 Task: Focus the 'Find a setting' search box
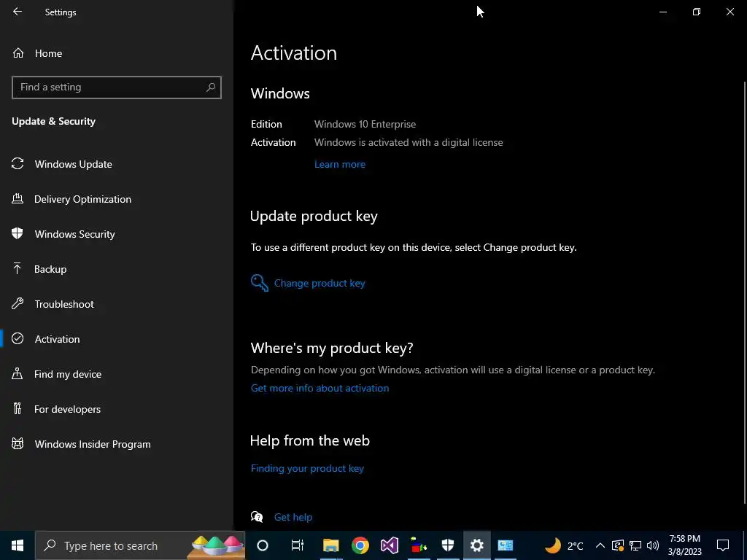click(x=116, y=87)
